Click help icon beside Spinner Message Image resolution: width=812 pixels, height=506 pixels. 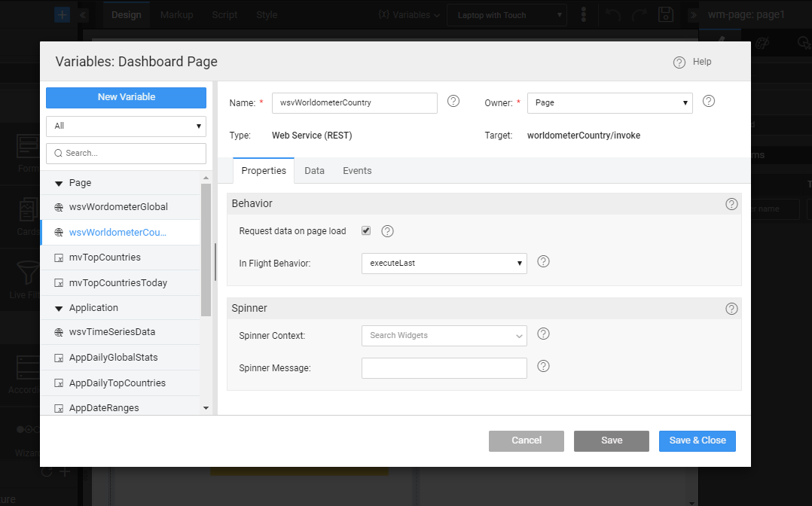click(x=543, y=367)
